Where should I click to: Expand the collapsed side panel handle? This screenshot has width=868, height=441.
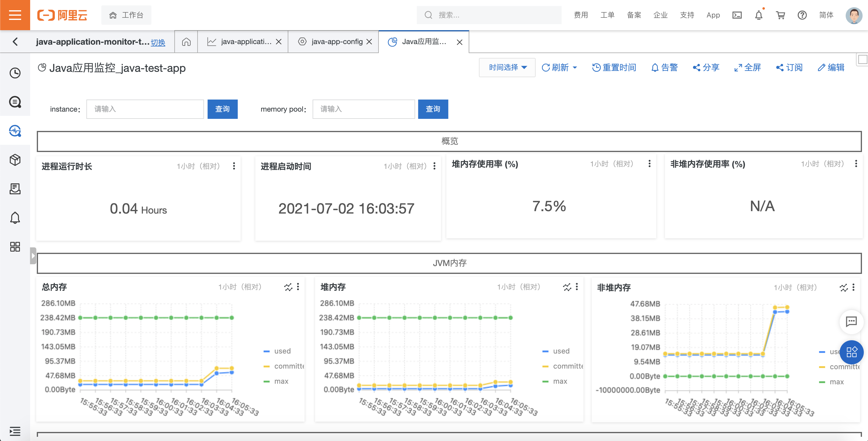(33, 256)
